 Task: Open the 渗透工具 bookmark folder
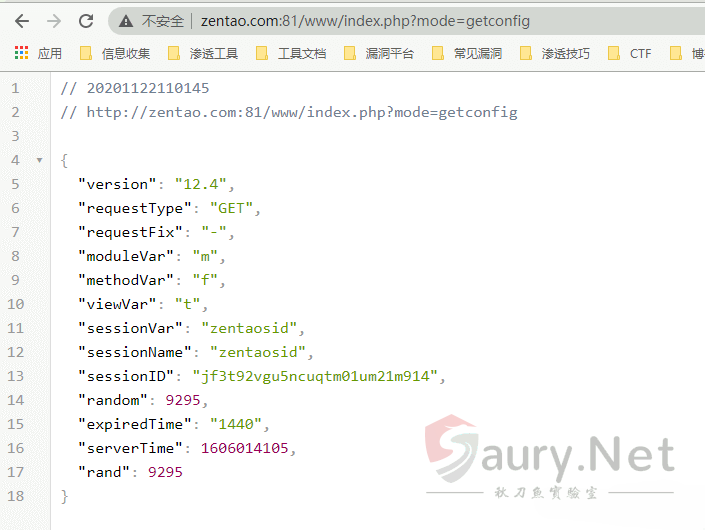[203, 53]
